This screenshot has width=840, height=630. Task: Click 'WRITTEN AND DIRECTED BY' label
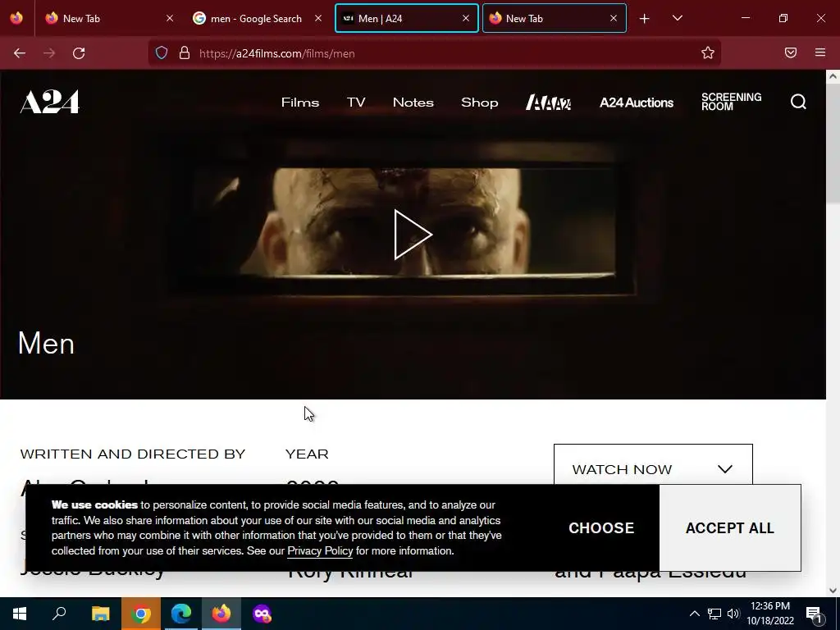133,454
